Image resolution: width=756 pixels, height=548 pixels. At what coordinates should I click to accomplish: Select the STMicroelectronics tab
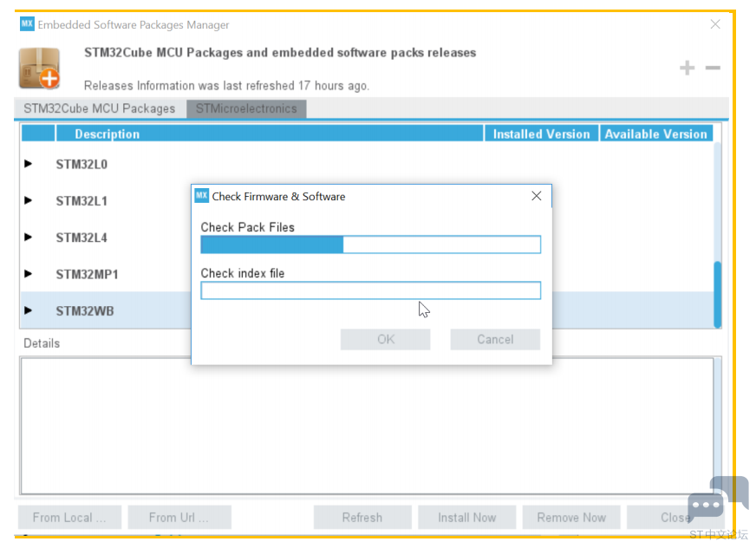[246, 108]
